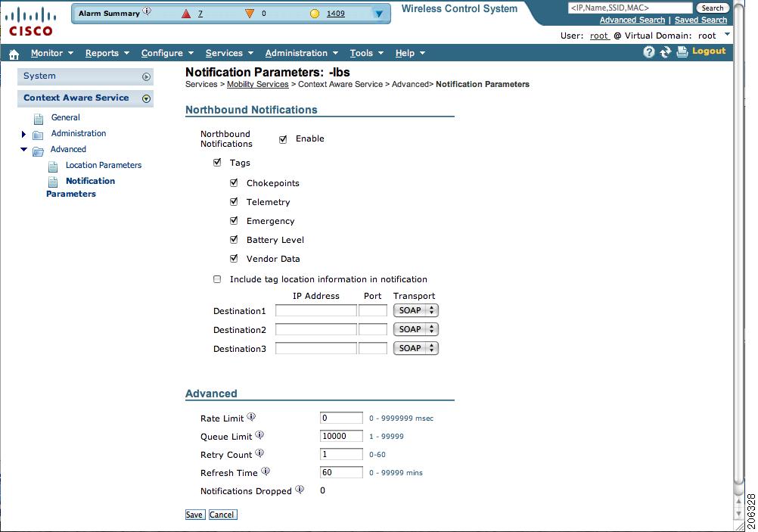Follow the Mobility Services breadcrumb link
Image resolution: width=758 pixels, height=532 pixels.
(x=257, y=84)
